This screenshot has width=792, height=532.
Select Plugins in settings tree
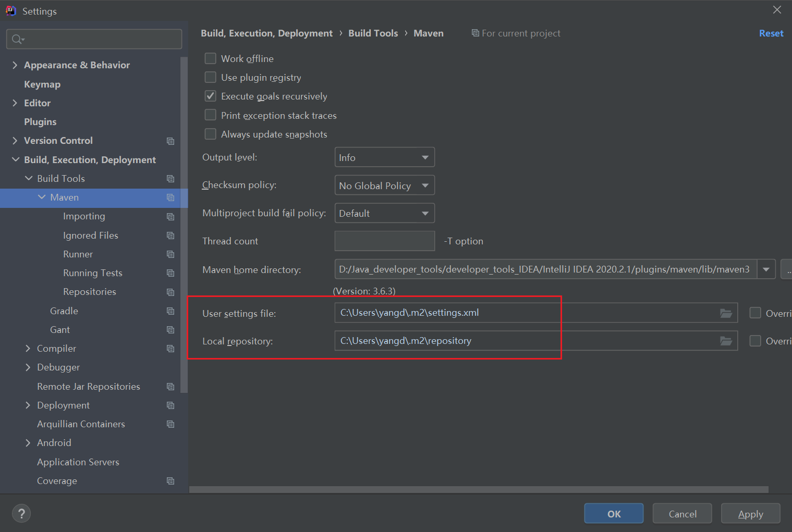(x=40, y=122)
